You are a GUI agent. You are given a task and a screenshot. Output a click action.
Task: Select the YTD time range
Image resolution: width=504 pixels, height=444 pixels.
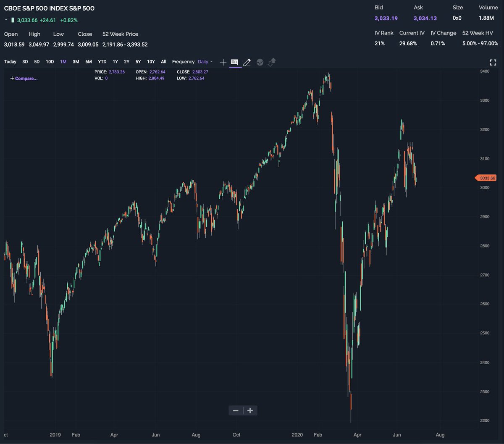102,62
